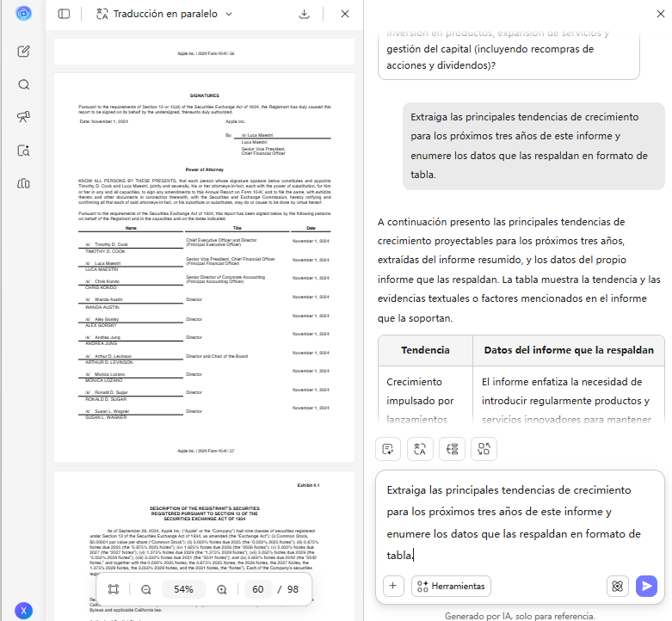The image size is (672, 621).
Task: Toggle the sidebar panel icon
Action: pyautogui.click(x=64, y=14)
